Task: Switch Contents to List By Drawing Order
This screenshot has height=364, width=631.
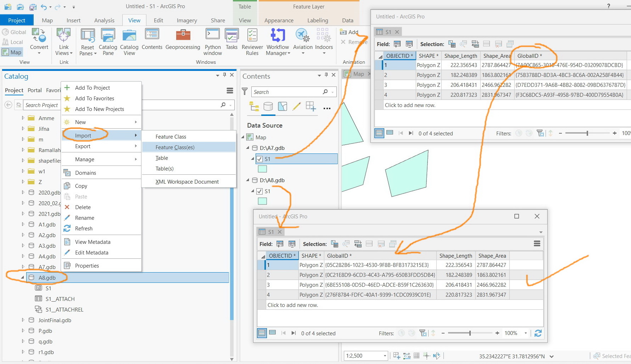Action: click(254, 106)
